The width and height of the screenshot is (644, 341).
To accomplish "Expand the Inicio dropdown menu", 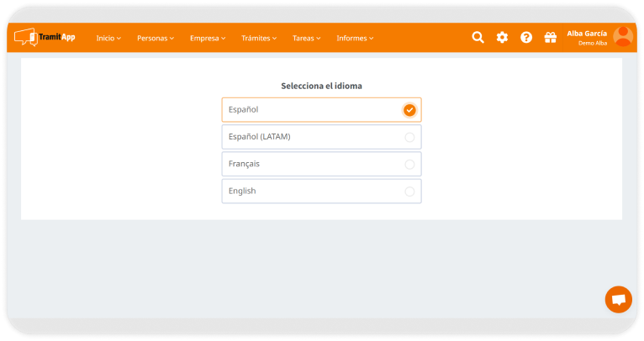I will [108, 38].
